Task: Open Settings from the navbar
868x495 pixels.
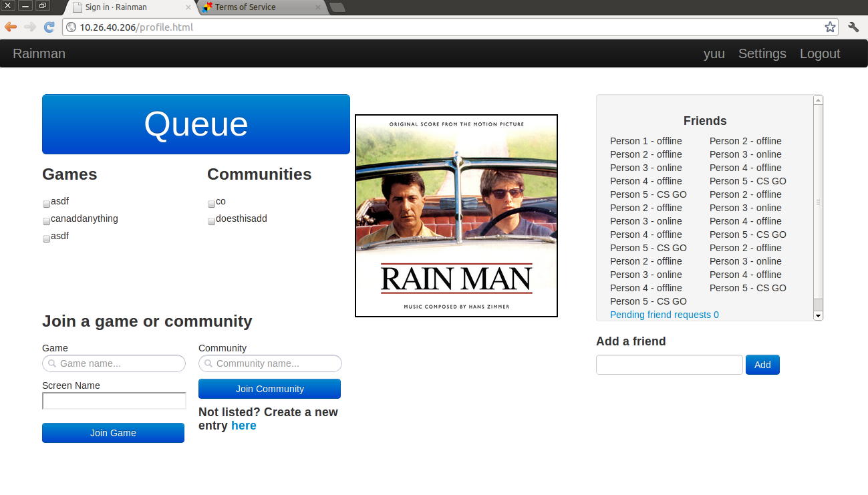Action: point(762,53)
